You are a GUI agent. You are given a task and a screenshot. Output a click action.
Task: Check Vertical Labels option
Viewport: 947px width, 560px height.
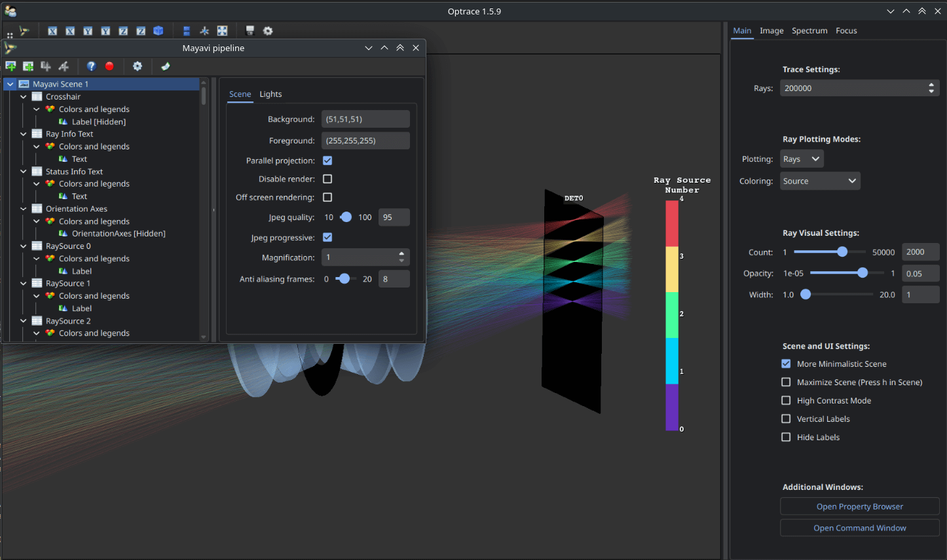[786, 419]
